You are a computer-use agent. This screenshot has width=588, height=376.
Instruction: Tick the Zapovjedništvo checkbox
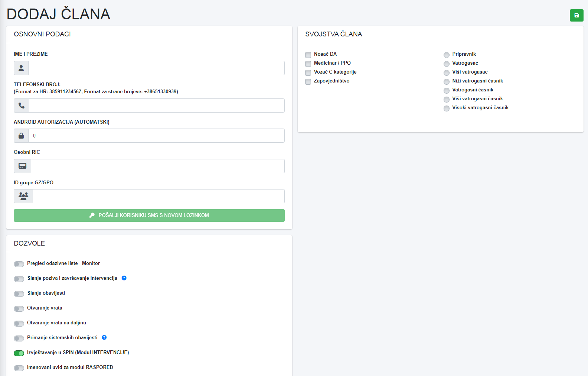(x=308, y=81)
